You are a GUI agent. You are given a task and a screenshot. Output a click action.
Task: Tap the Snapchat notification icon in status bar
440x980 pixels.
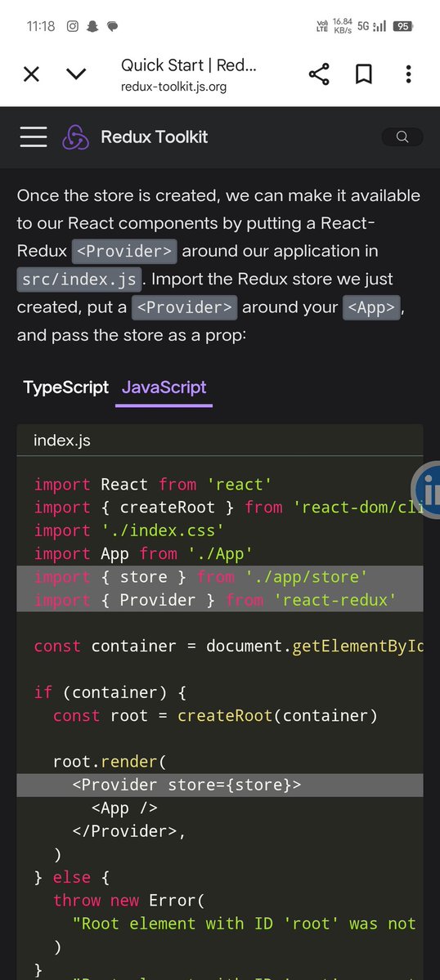(92, 26)
